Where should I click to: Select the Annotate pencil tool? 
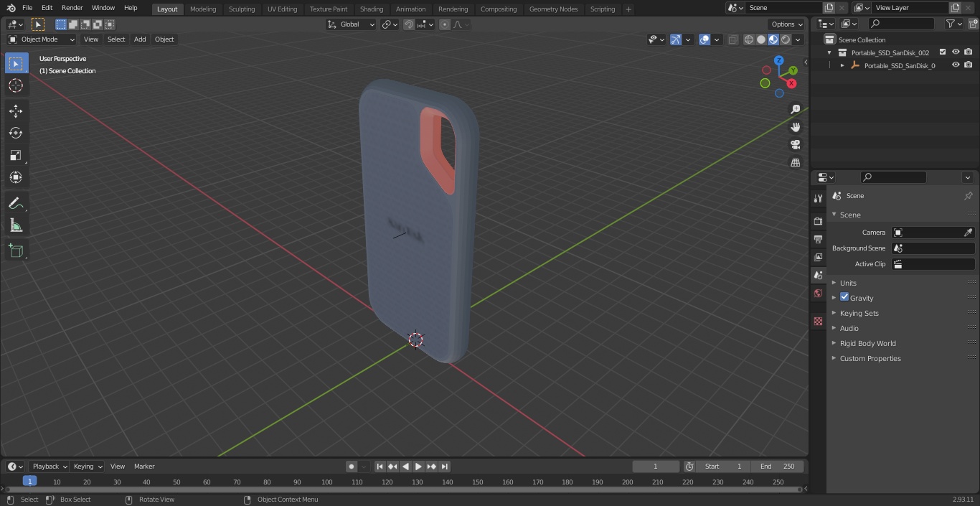point(16,203)
